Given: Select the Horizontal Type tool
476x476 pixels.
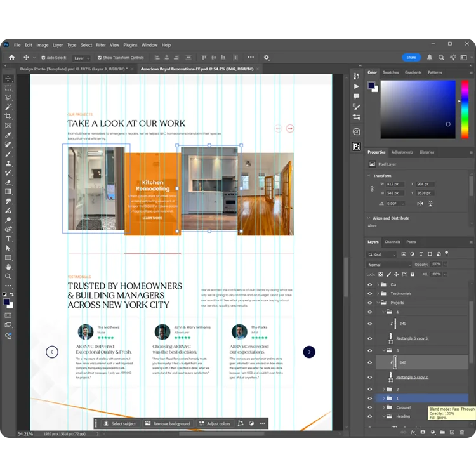Looking at the screenshot, I should 8,239.
